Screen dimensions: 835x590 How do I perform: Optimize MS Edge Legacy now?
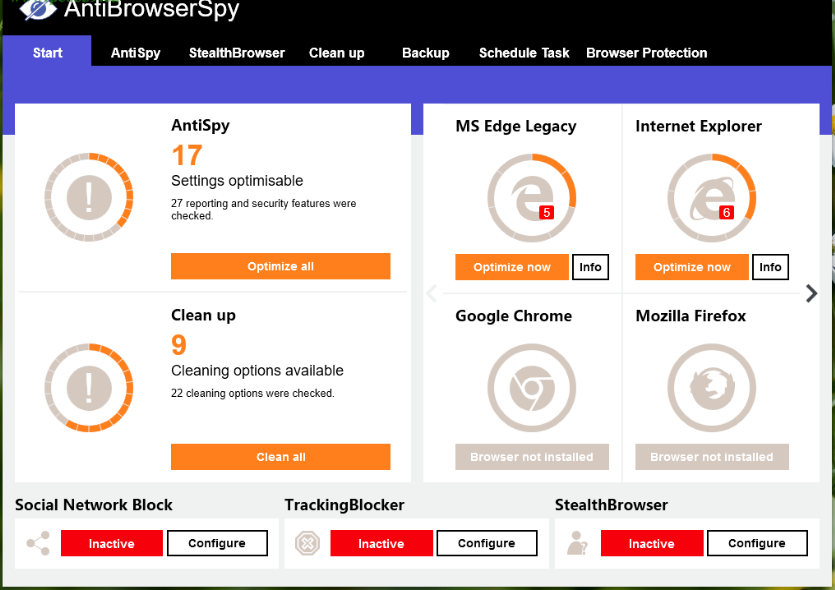[x=512, y=267]
